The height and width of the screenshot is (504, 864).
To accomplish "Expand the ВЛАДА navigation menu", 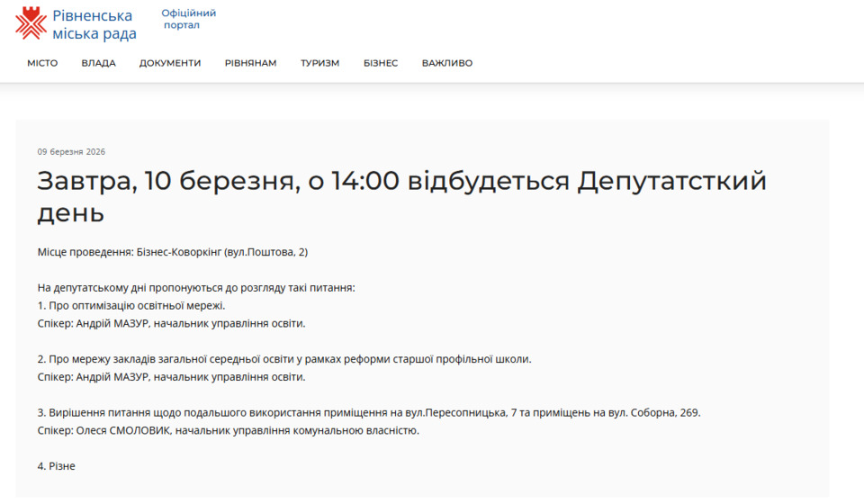I will (x=98, y=63).
